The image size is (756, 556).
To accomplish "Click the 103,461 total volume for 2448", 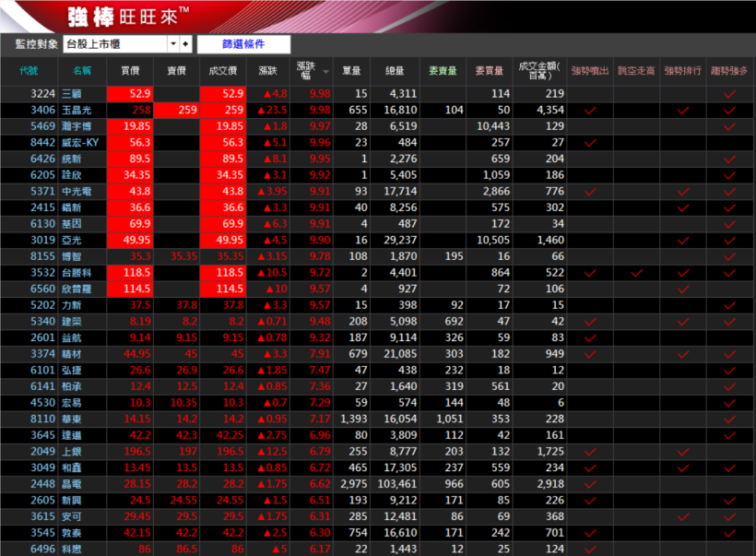I will (x=397, y=484).
